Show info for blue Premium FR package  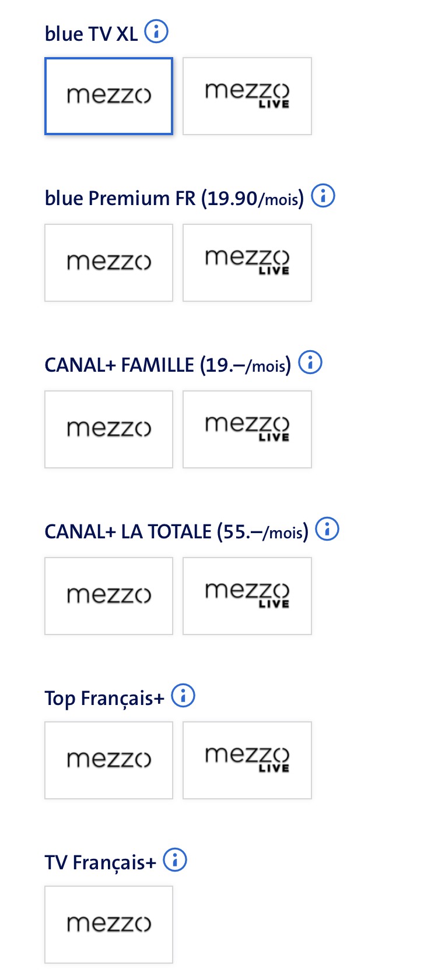[x=323, y=196]
